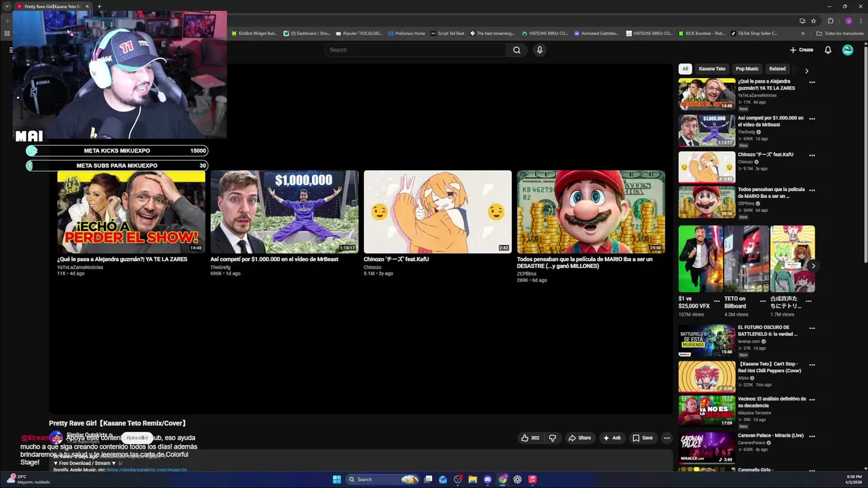Open menu for TETO on Billboard short
This screenshot has height=488, width=868.
point(763,300)
